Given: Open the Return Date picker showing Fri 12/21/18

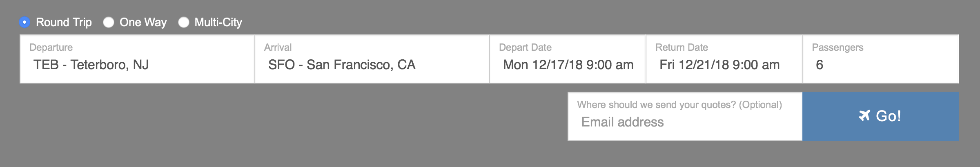Looking at the screenshot, I should [x=724, y=59].
